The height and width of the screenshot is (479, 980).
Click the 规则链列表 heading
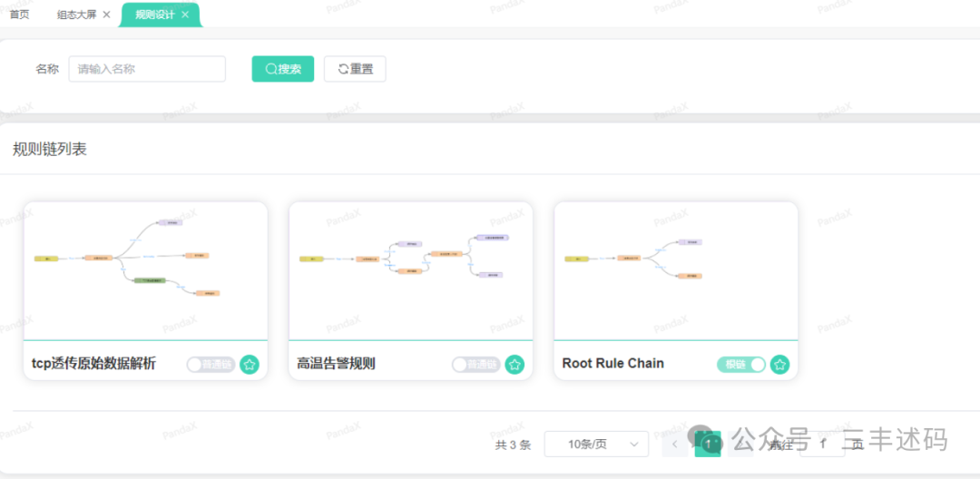[49, 150]
